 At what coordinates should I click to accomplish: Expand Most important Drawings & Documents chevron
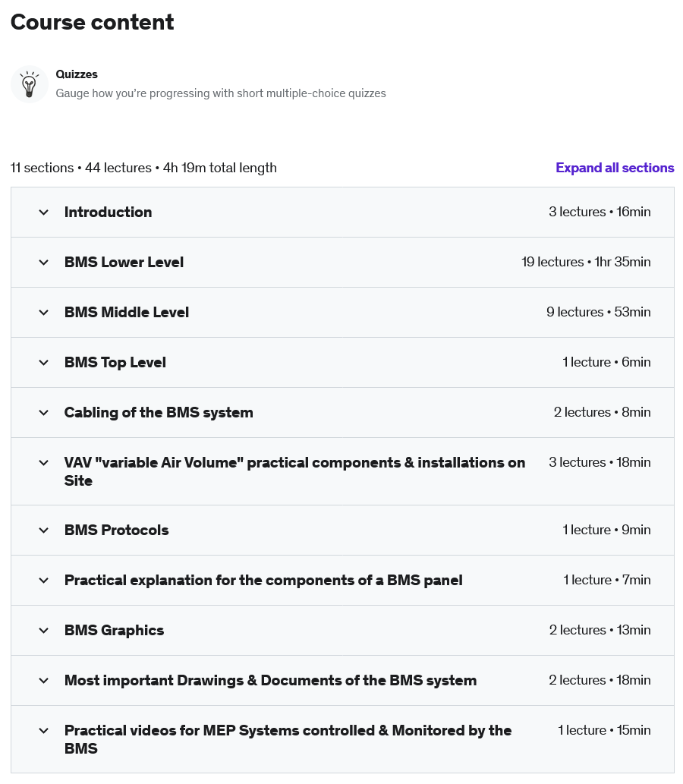44,681
